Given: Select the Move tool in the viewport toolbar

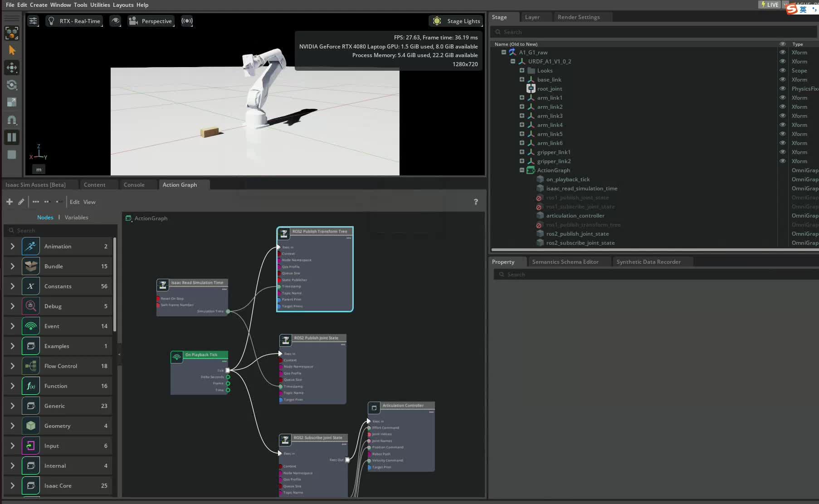Looking at the screenshot, I should click(12, 68).
